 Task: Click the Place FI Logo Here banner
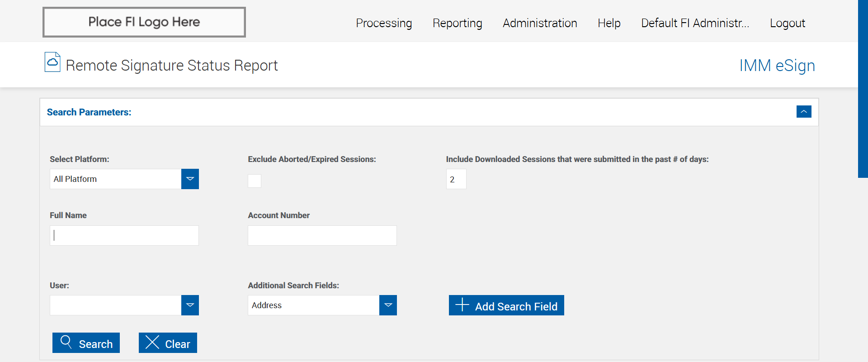[x=144, y=22]
